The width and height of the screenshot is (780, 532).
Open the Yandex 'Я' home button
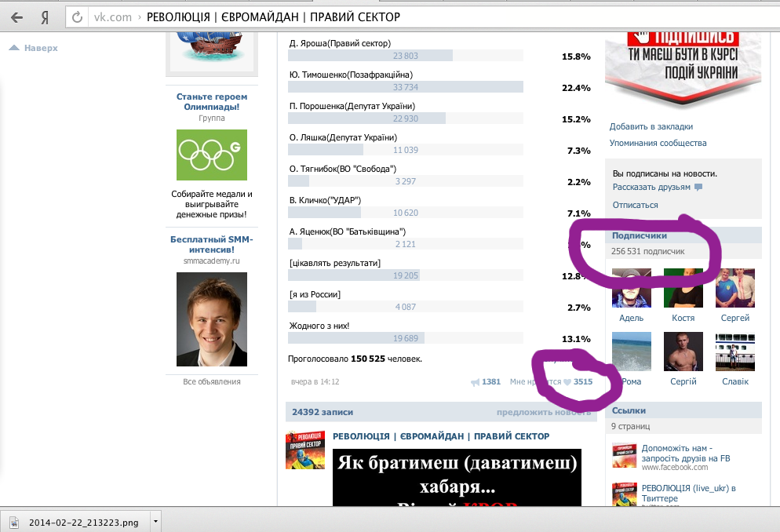click(x=45, y=18)
